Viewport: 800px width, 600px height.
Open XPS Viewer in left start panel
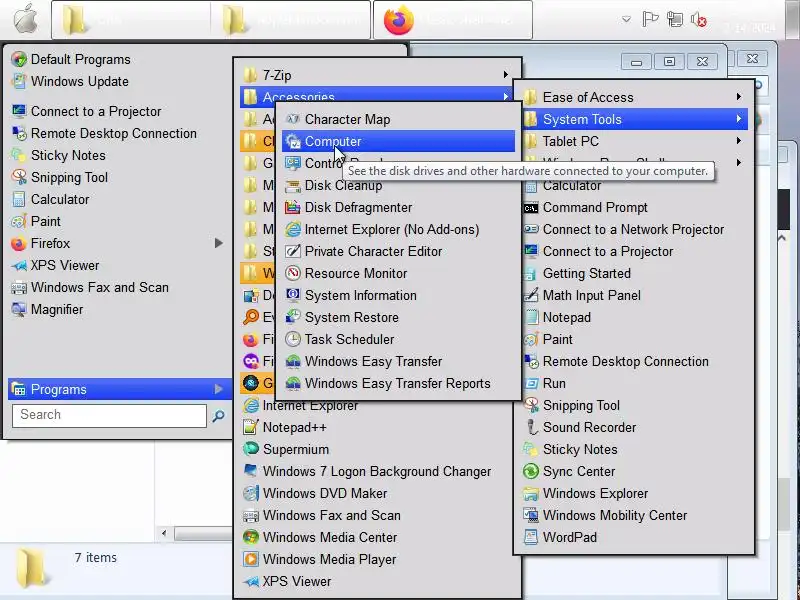[119, 265]
